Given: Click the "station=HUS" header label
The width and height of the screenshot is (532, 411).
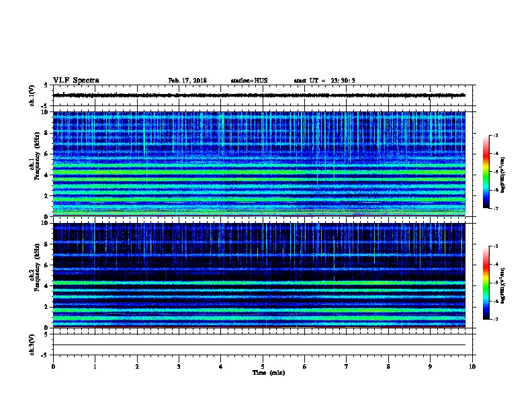Looking at the screenshot, I should (x=249, y=81).
